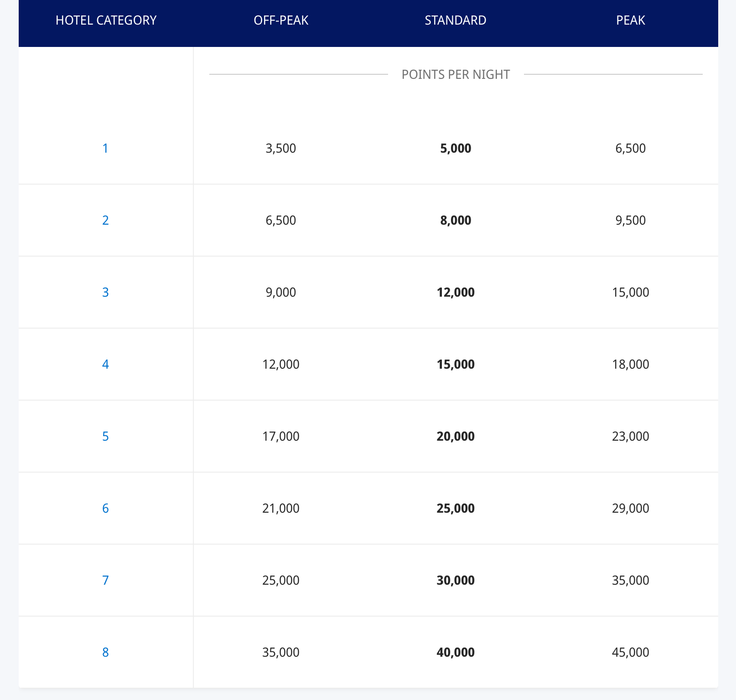This screenshot has height=700, width=736.
Task: Click the 3,500 off-peak value
Action: pyautogui.click(x=281, y=149)
